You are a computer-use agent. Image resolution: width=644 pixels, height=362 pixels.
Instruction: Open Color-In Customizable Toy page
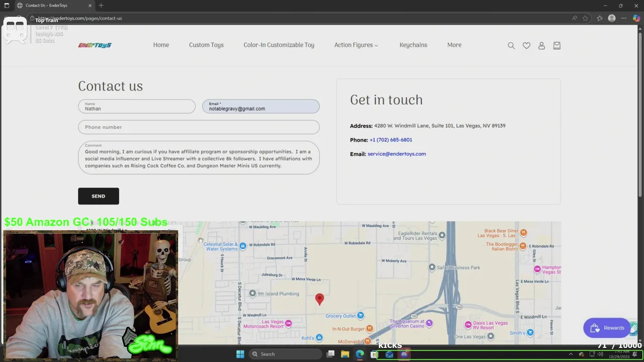point(279,45)
